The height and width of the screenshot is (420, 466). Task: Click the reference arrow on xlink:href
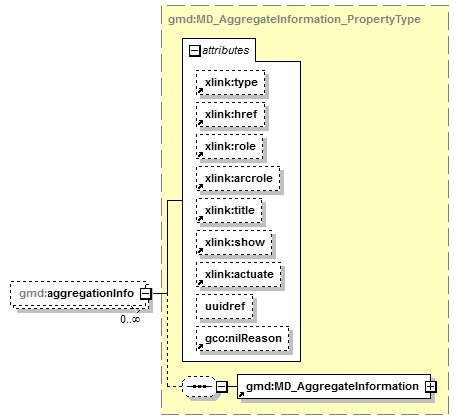200,123
